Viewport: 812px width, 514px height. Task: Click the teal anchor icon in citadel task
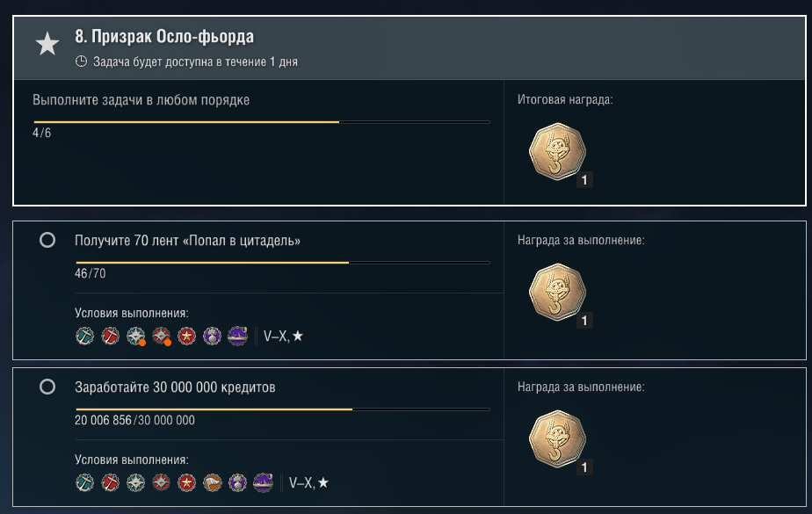coord(84,336)
